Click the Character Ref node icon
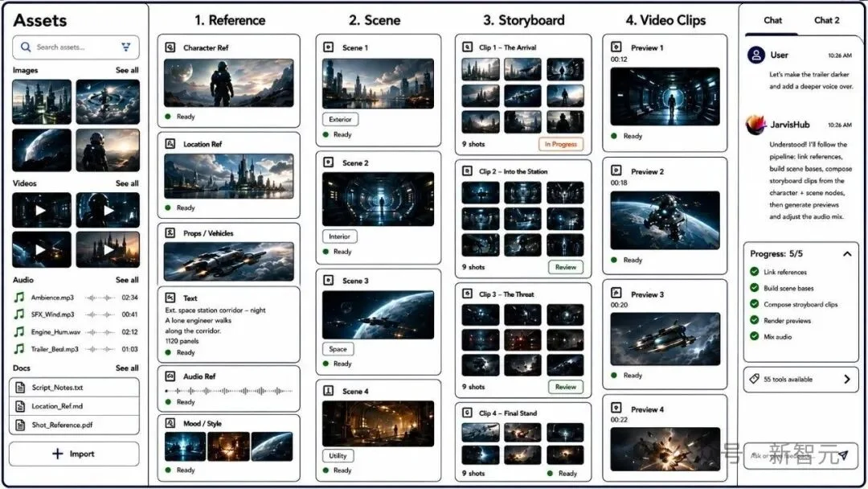Screen dimensions: 868x489 (x=170, y=47)
